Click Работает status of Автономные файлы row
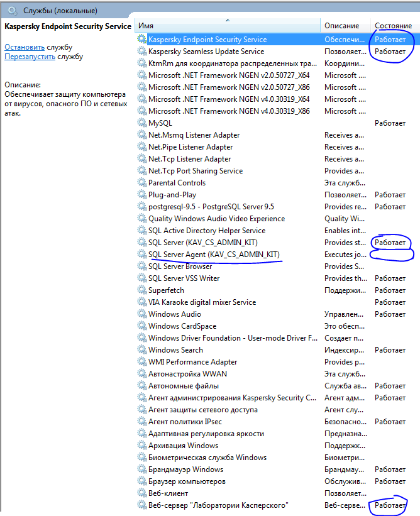 point(390,385)
